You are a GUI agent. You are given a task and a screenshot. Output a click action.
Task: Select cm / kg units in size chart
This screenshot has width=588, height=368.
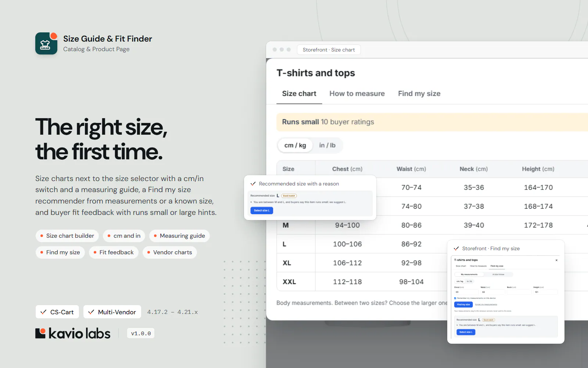(295, 145)
